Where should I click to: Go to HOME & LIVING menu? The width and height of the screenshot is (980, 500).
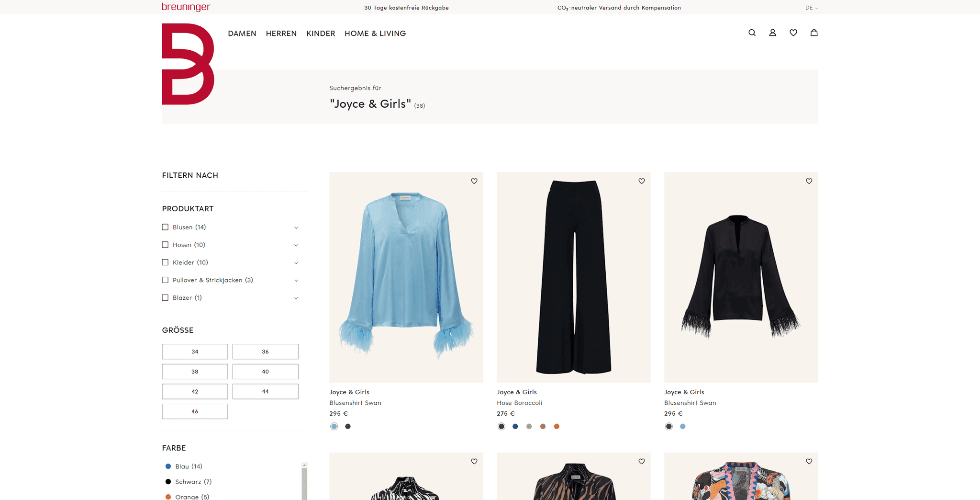point(375,34)
